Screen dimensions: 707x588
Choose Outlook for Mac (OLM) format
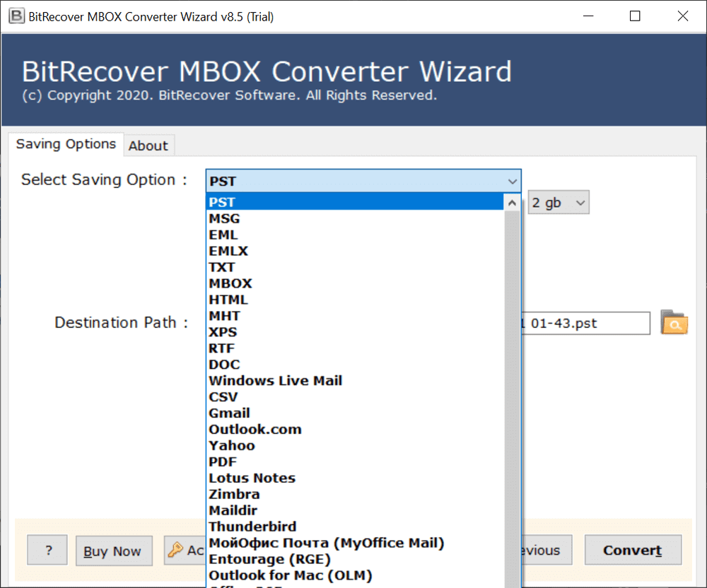290,575
